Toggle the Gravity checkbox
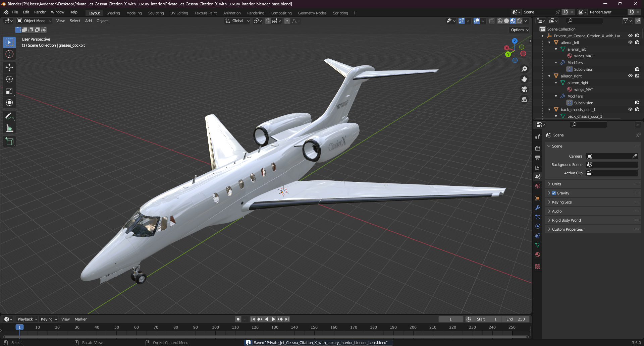This screenshot has width=644, height=346. tap(554, 193)
